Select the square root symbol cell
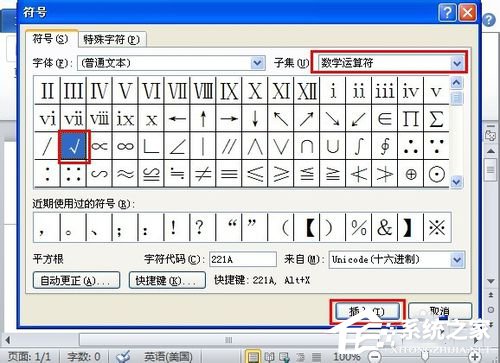The width and height of the screenshot is (500, 363). point(74,146)
